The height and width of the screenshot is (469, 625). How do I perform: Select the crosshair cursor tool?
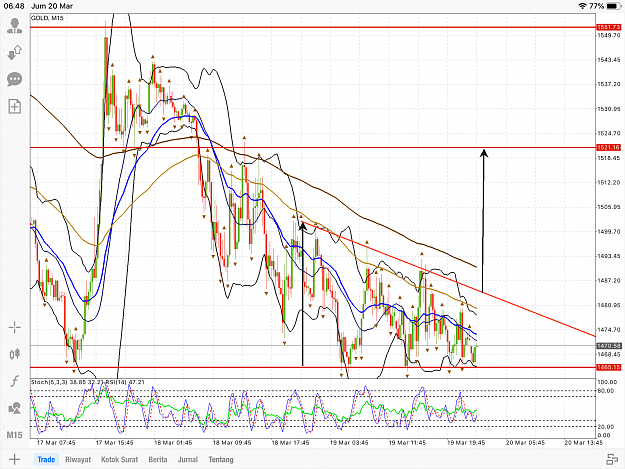pos(15,328)
